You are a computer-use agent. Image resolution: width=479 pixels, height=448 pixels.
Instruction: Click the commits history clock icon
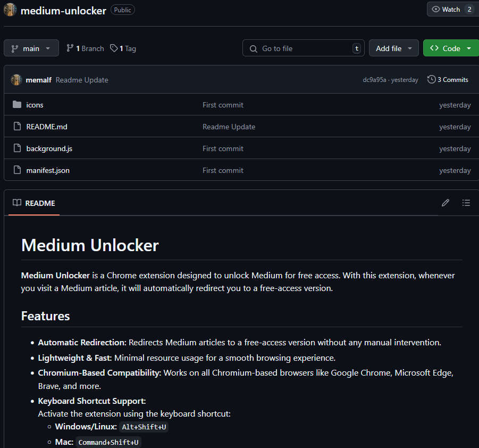click(x=431, y=79)
